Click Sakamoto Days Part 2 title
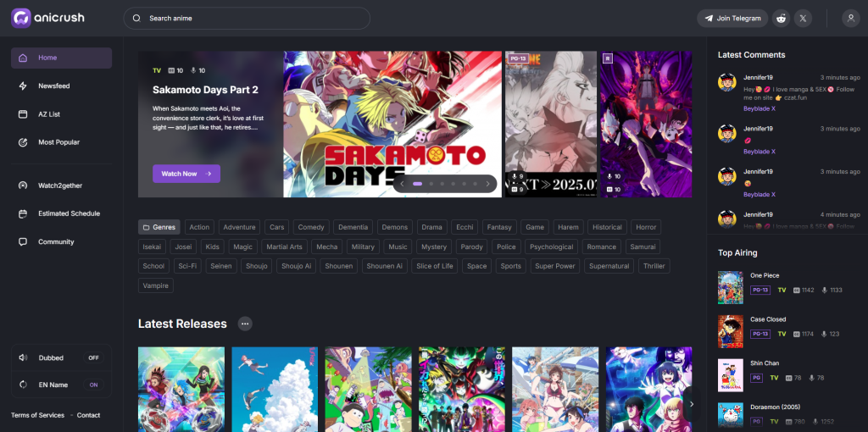The image size is (868, 432). point(205,90)
